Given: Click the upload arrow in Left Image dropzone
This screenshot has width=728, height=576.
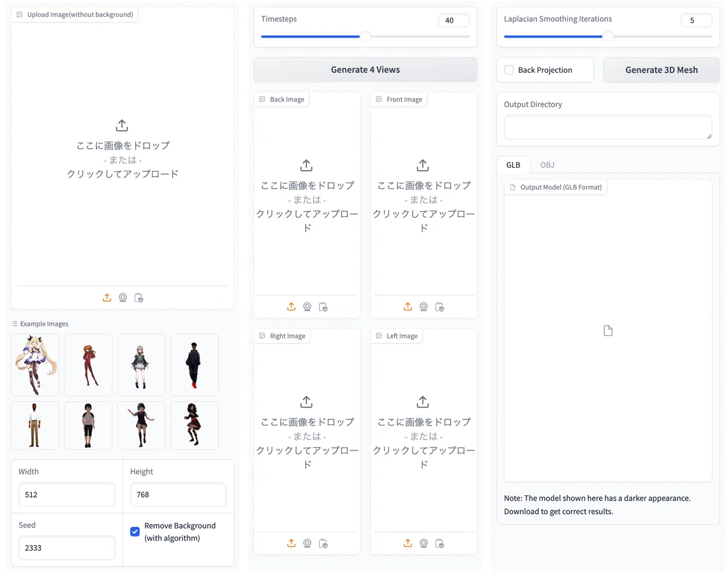Looking at the screenshot, I should 423,402.
